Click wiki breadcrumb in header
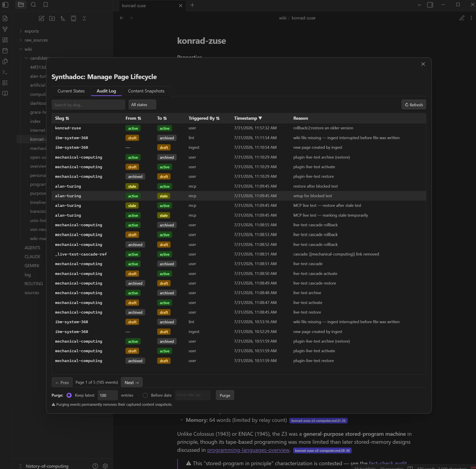 [282, 18]
